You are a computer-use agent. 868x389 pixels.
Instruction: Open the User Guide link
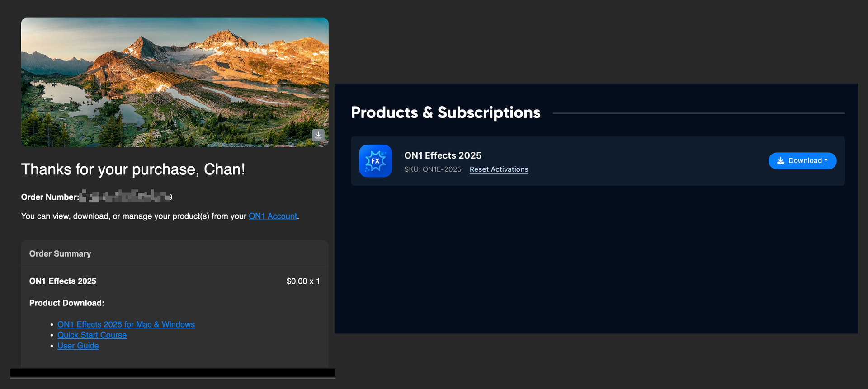point(78,346)
